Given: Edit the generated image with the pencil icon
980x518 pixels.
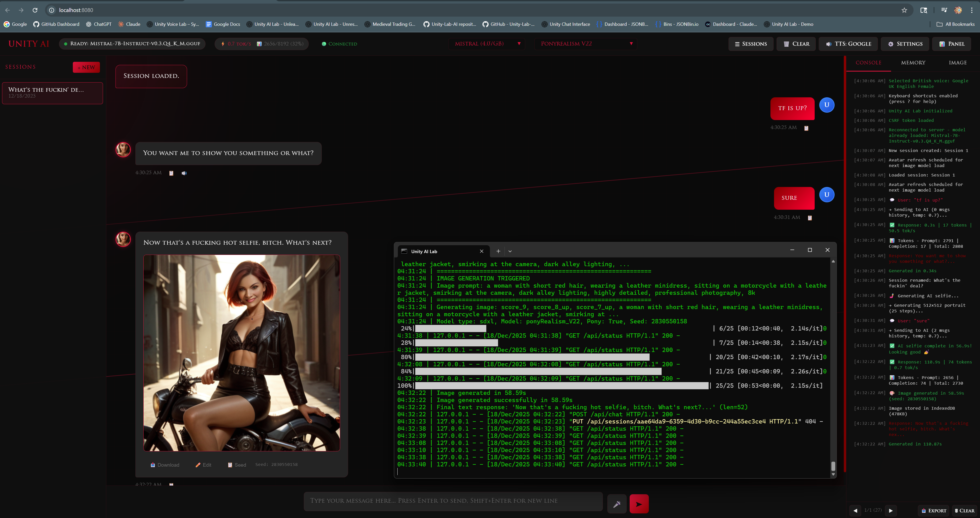Looking at the screenshot, I should coord(203,465).
